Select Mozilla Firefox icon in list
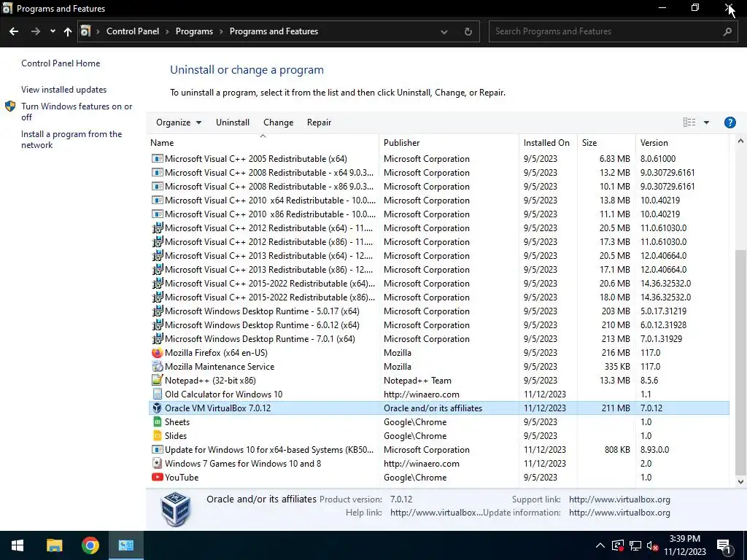 coord(157,353)
